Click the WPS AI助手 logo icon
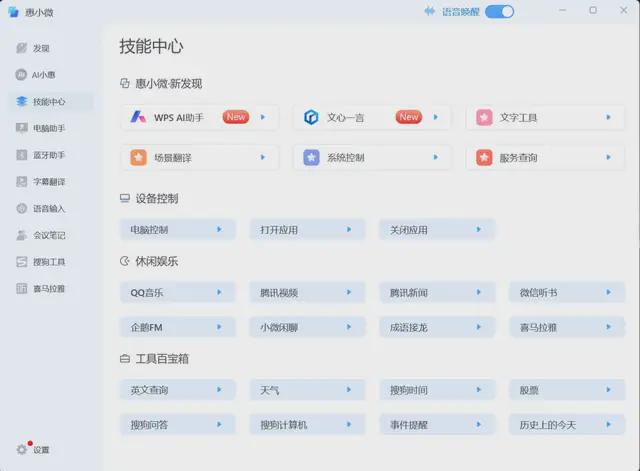Viewport: 640px width, 471px height. tap(138, 117)
